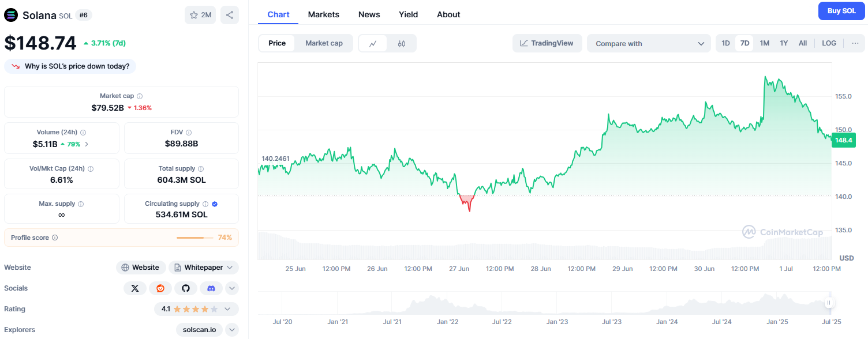Click Total supply info icon

click(201, 169)
